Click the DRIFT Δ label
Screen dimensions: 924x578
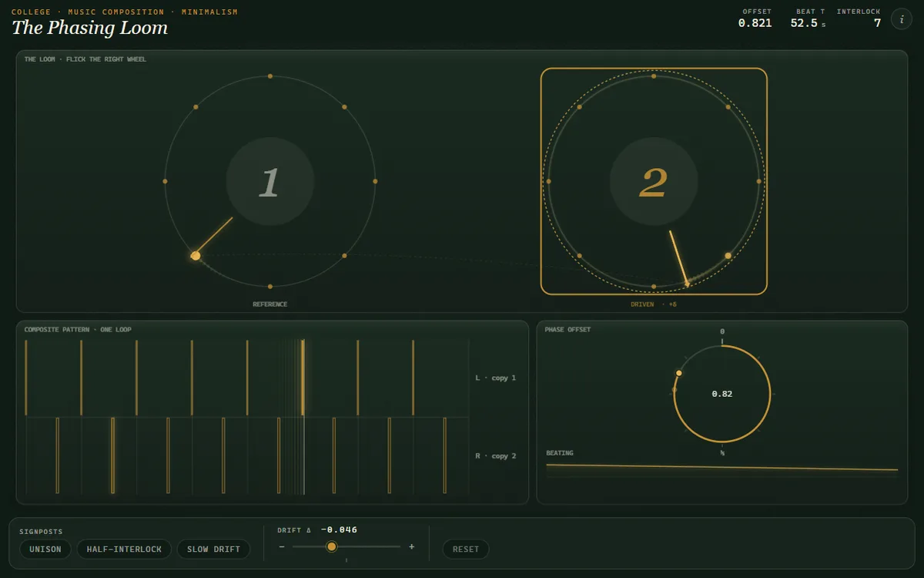click(x=294, y=530)
